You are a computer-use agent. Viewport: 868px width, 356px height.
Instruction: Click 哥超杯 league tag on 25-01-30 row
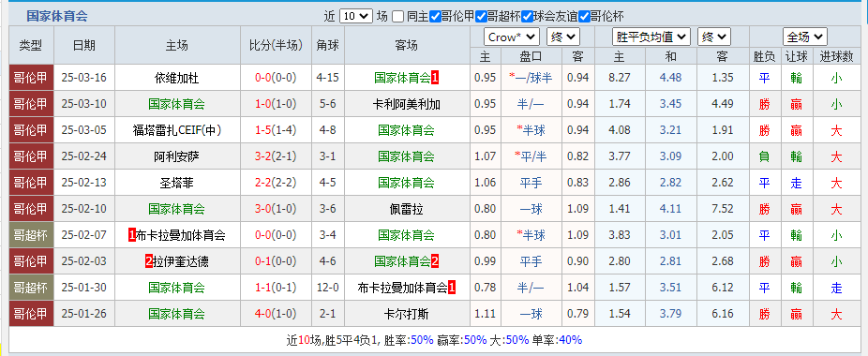(31, 288)
